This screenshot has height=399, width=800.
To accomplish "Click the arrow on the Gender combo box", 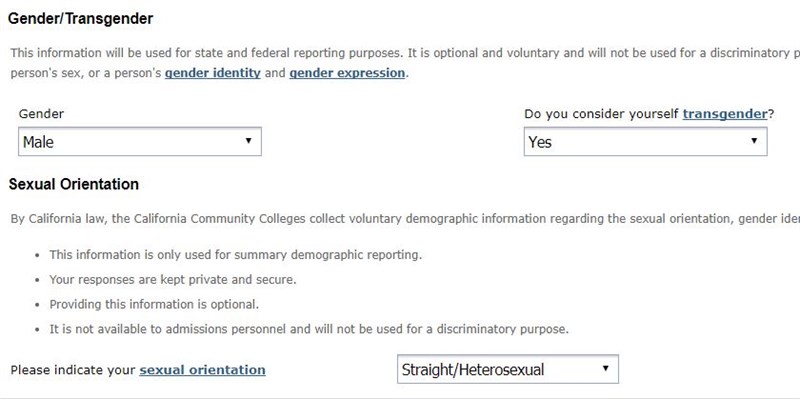I will [248, 141].
